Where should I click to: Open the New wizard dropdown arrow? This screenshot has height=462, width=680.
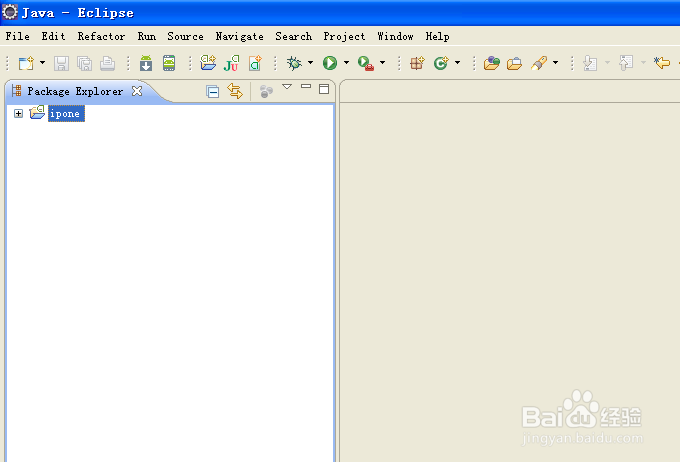pyautogui.click(x=42, y=63)
